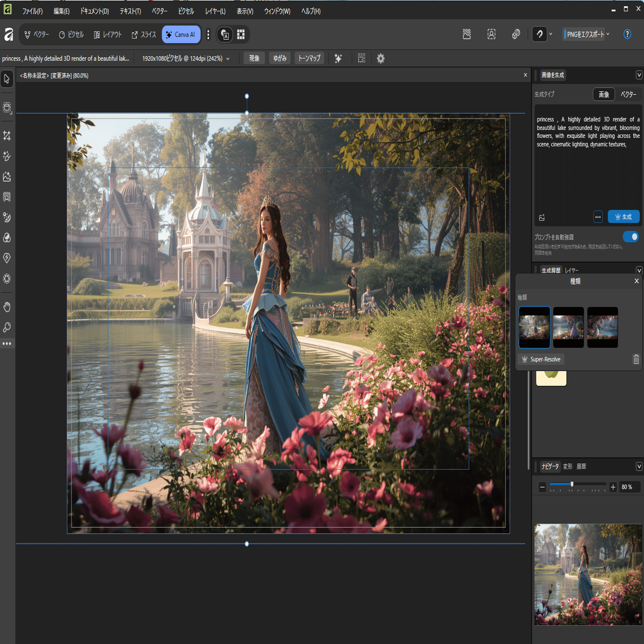Select the second generated variation thumbnail
Viewport: 644px width, 644px height.
568,327
